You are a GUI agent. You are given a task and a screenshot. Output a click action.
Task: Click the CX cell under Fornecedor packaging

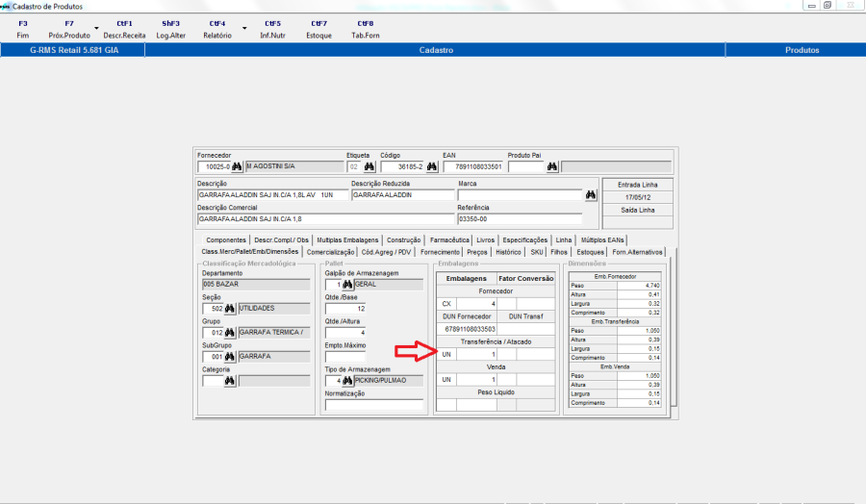coord(446,304)
